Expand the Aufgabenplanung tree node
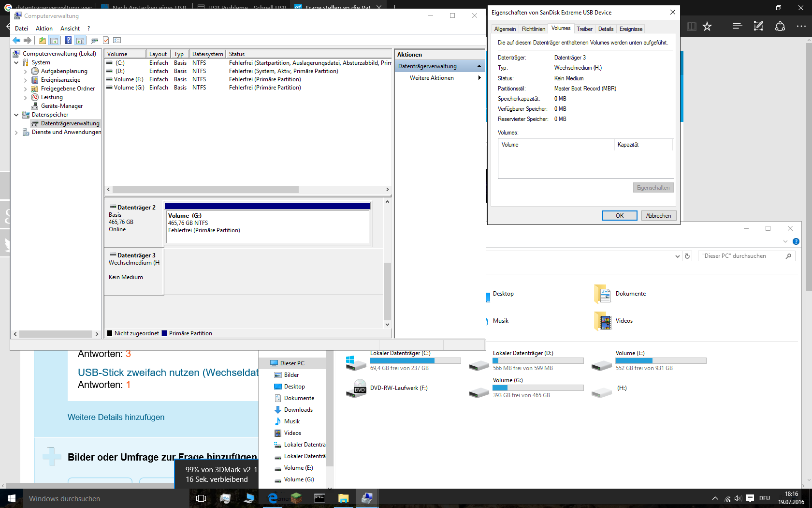Viewport: 812px width, 508px height. [x=26, y=72]
